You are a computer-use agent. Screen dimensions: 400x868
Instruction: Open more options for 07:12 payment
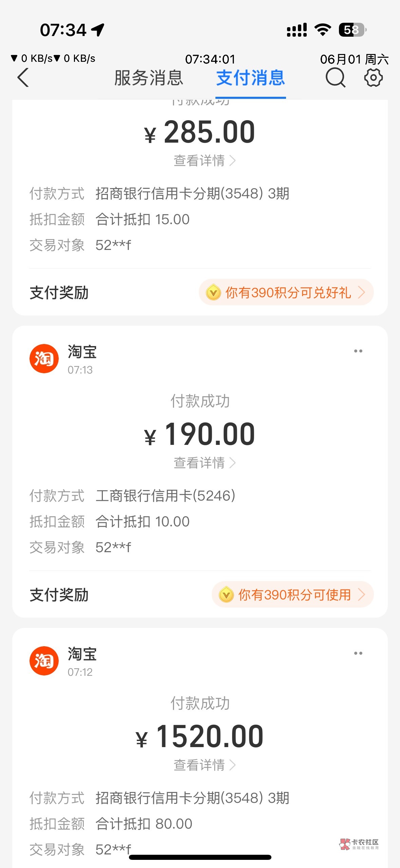pyautogui.click(x=358, y=653)
